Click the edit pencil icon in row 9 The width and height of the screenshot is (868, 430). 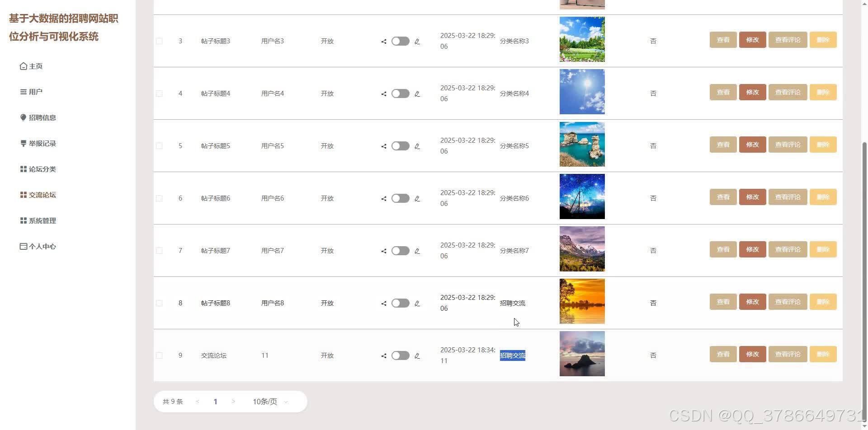click(x=417, y=355)
